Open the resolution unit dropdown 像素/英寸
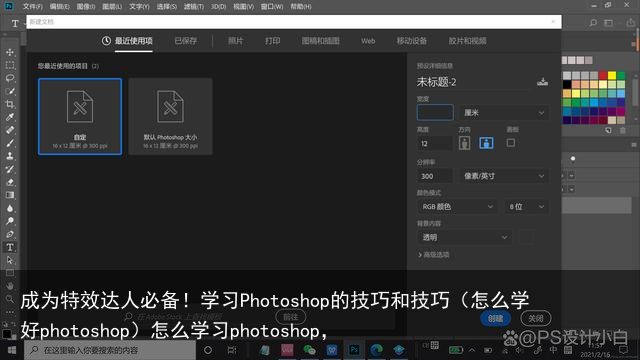640x360 pixels. pyautogui.click(x=504, y=176)
